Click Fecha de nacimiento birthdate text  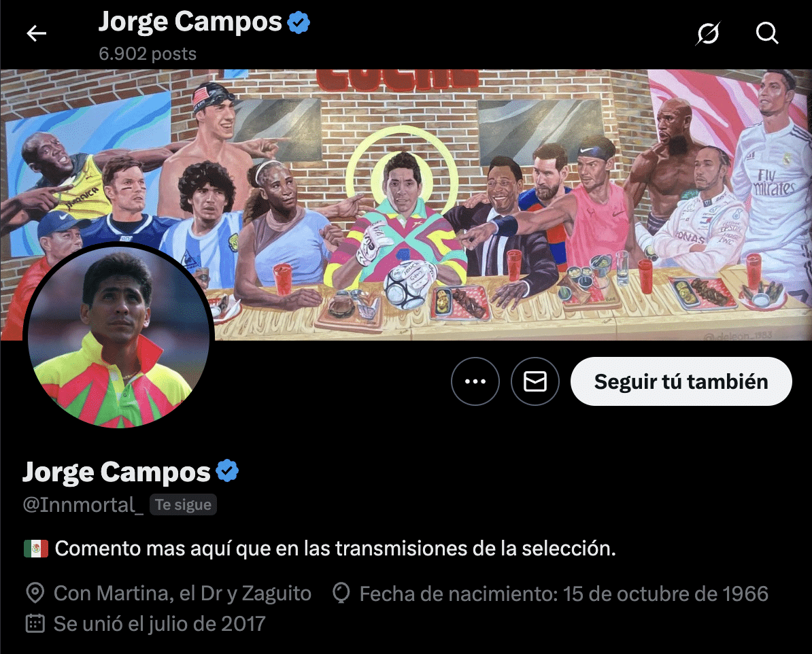(x=564, y=594)
